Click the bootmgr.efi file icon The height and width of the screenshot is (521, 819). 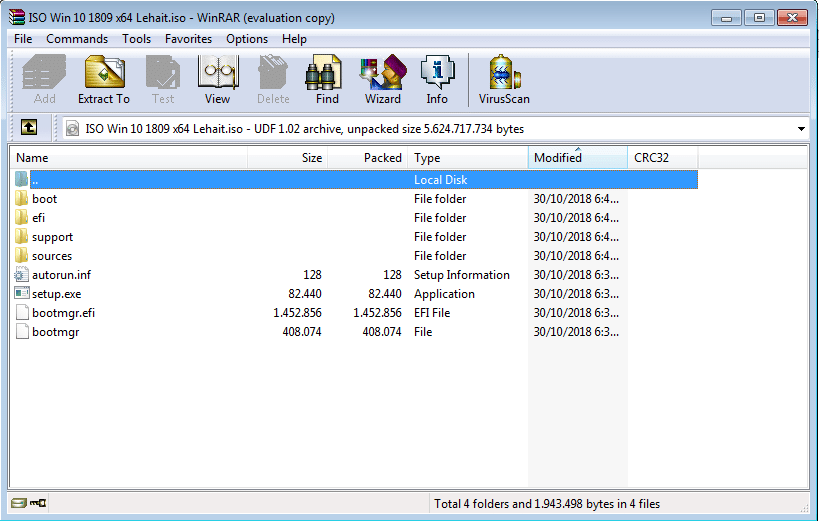(x=21, y=312)
